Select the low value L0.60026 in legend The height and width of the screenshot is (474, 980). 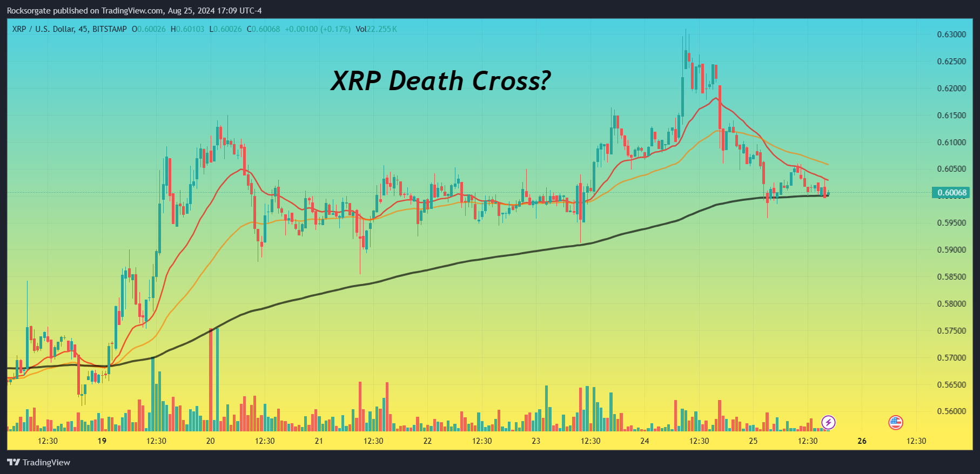coord(226,29)
